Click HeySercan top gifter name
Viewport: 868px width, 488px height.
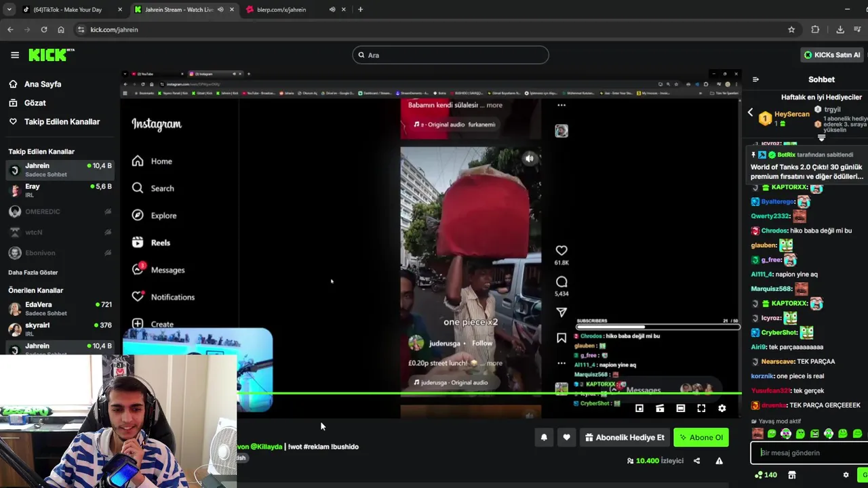[792, 115]
